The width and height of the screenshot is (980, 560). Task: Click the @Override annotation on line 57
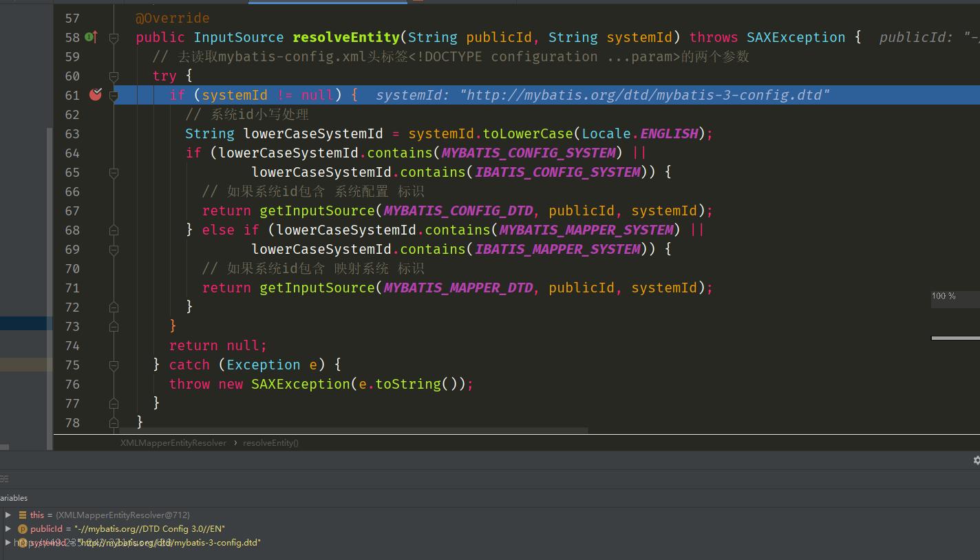173,18
